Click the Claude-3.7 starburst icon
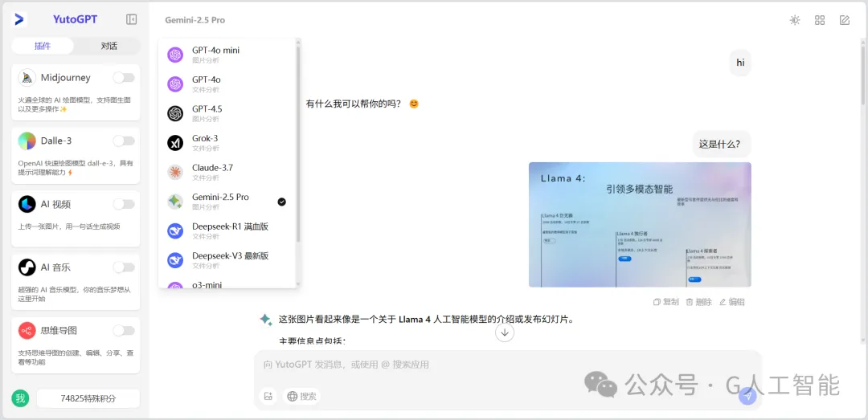This screenshot has width=868, height=420. 175,172
